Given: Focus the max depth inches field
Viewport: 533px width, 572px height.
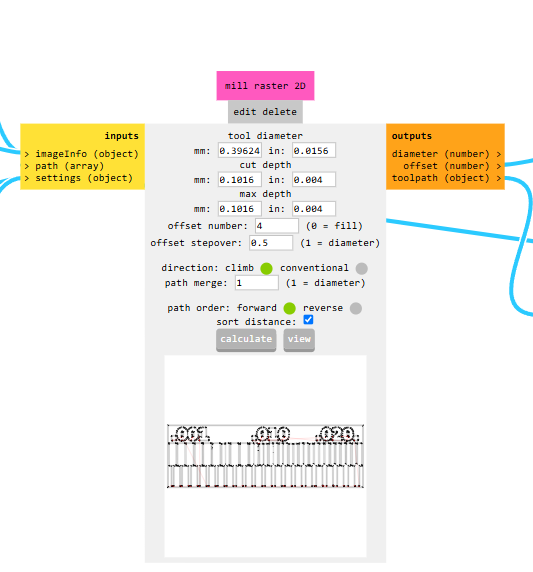Looking at the screenshot, I should (x=314, y=209).
